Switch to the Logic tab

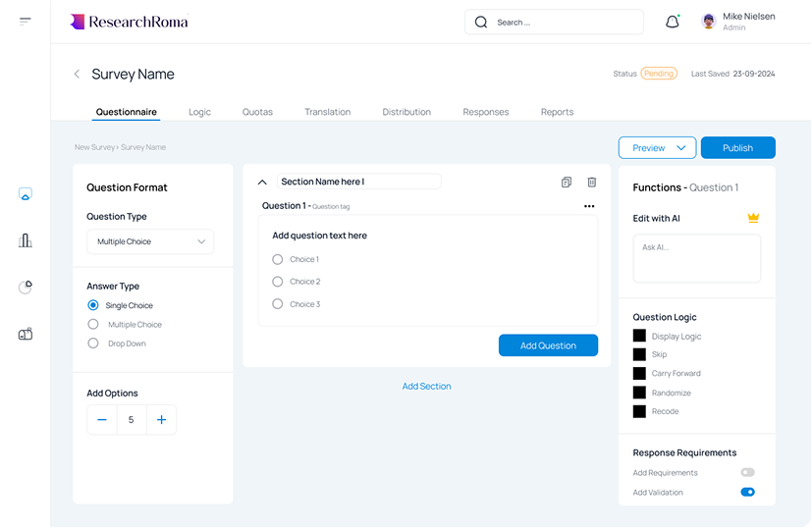199,112
